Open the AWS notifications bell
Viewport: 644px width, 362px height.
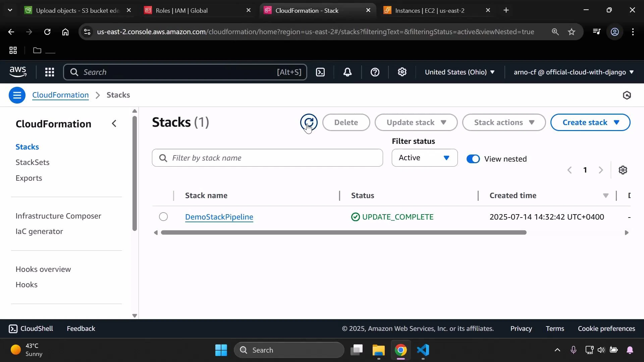pyautogui.click(x=347, y=72)
